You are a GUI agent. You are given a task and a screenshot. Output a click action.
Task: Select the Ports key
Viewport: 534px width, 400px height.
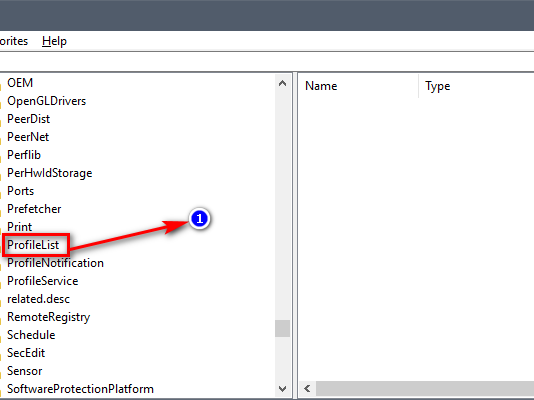pos(20,191)
